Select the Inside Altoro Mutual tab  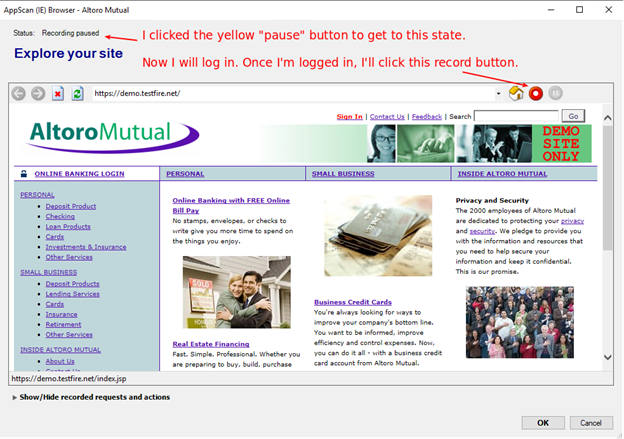click(502, 174)
